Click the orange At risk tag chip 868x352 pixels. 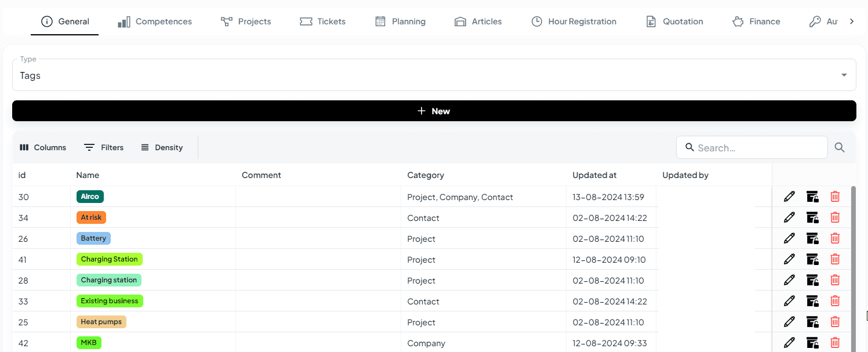[91, 217]
